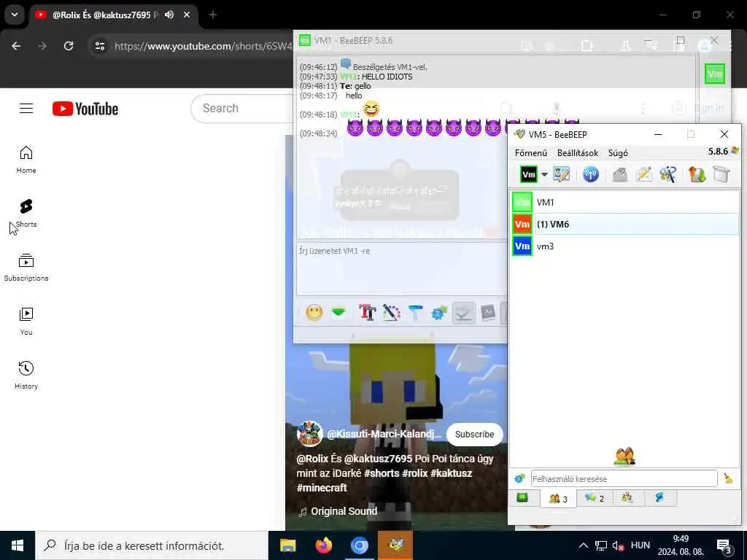Click the broom clear icon beside user search
Screen dimensions: 747x560
point(728,478)
